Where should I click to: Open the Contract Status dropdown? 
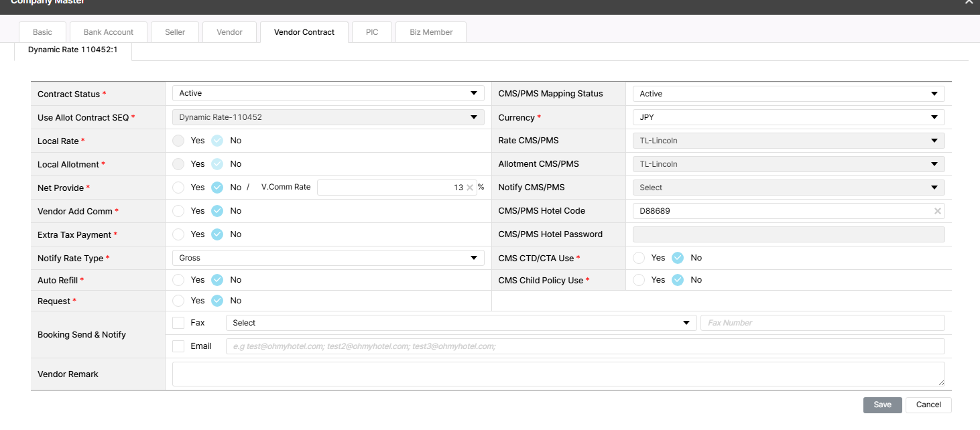(328, 94)
